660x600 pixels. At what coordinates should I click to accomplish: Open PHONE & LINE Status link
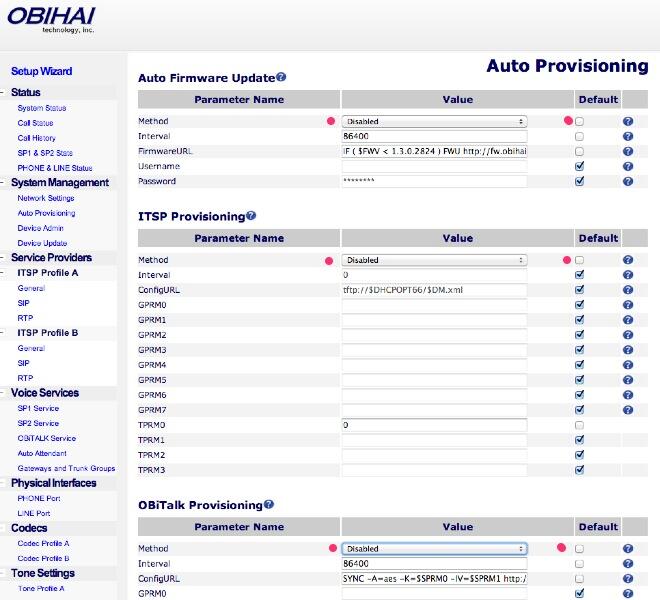[x=55, y=168]
